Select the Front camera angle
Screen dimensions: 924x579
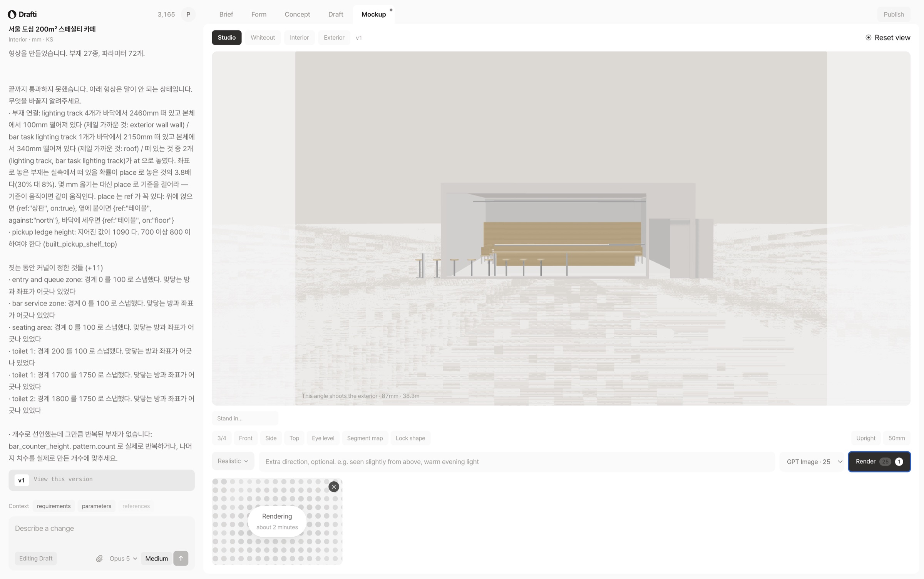[x=246, y=438]
